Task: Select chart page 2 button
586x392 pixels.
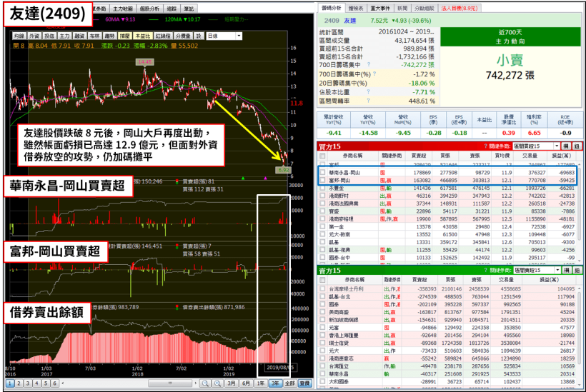Action: (19, 383)
